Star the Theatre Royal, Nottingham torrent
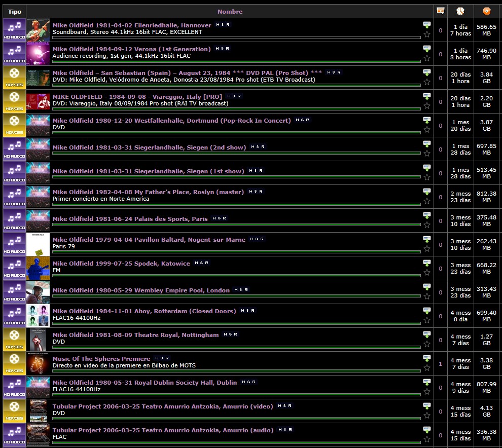 pos(427,344)
